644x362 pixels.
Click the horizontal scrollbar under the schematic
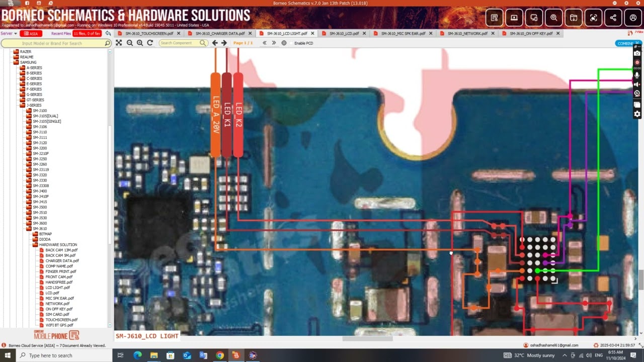(367, 338)
